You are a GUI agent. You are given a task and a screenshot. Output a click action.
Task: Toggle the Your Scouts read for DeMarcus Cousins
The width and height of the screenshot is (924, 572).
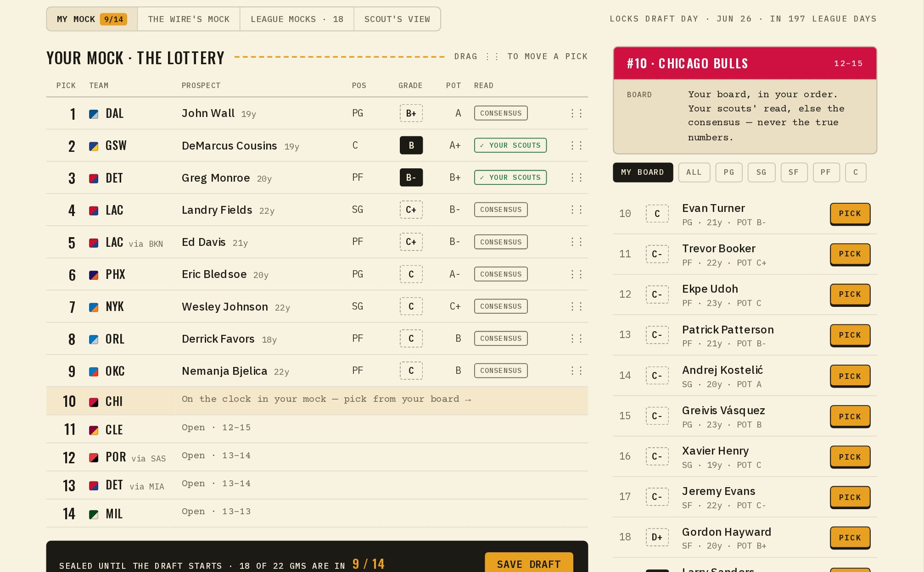pos(510,145)
